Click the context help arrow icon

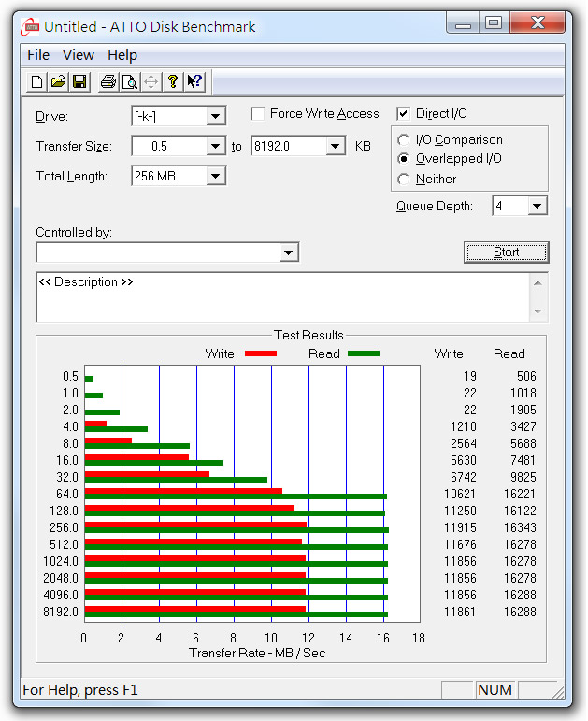(x=194, y=82)
